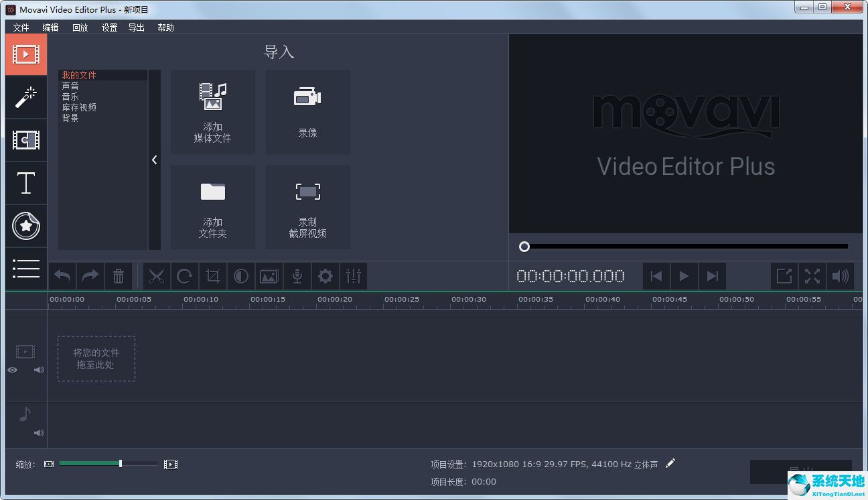868x500 pixels.
Task: Click the video track icon
Action: tap(25, 351)
